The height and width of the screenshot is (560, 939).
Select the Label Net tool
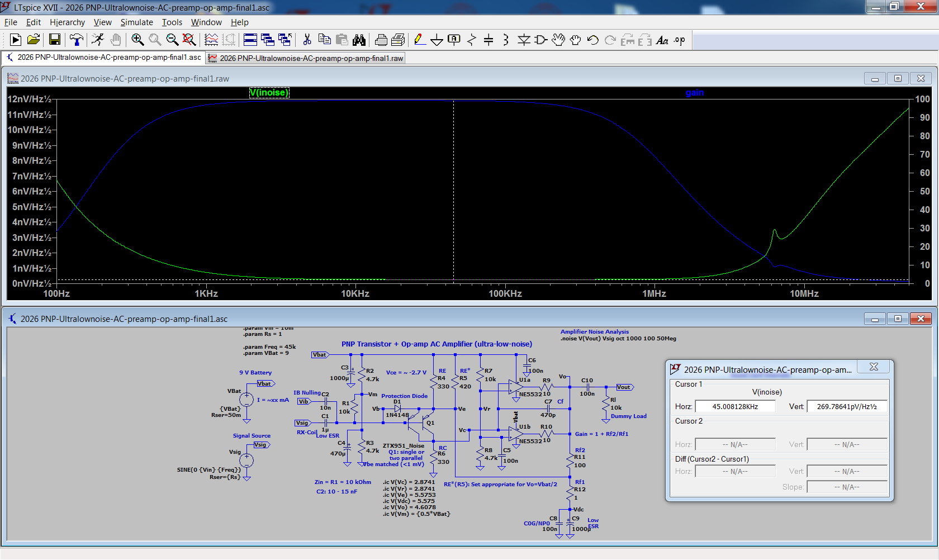click(454, 40)
